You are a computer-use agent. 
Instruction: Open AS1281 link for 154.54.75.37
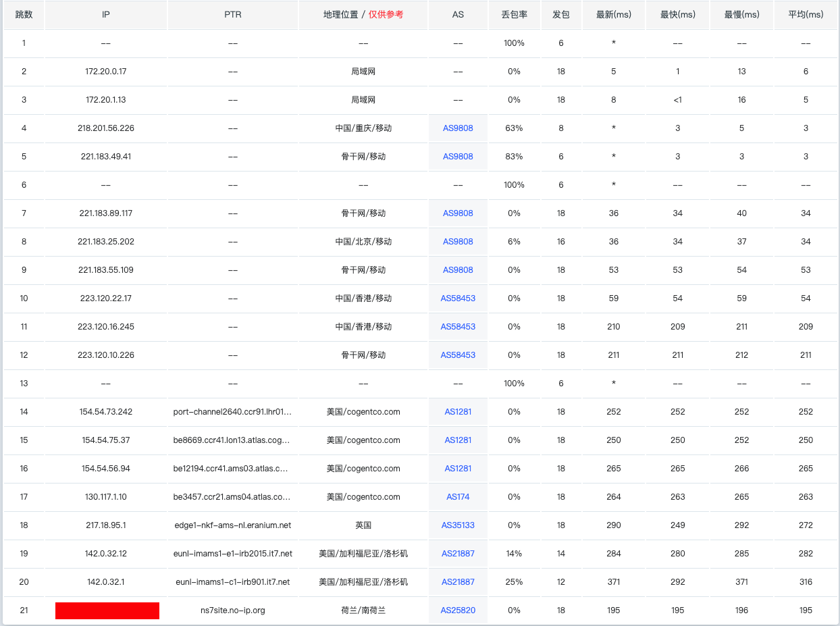tap(458, 440)
